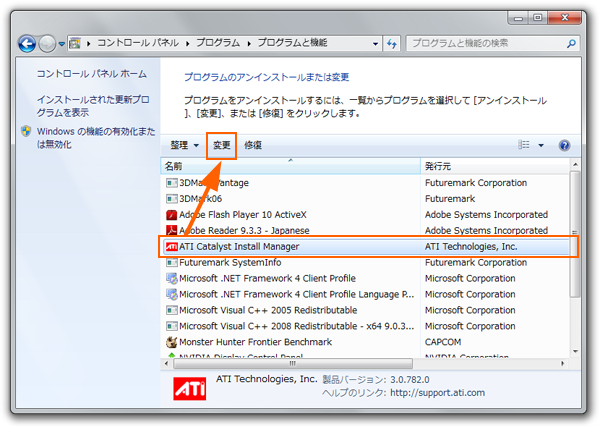The width and height of the screenshot is (600, 427).
Task: Select .NET Framework 4 Client Profile Language Pack
Action: (x=365, y=294)
